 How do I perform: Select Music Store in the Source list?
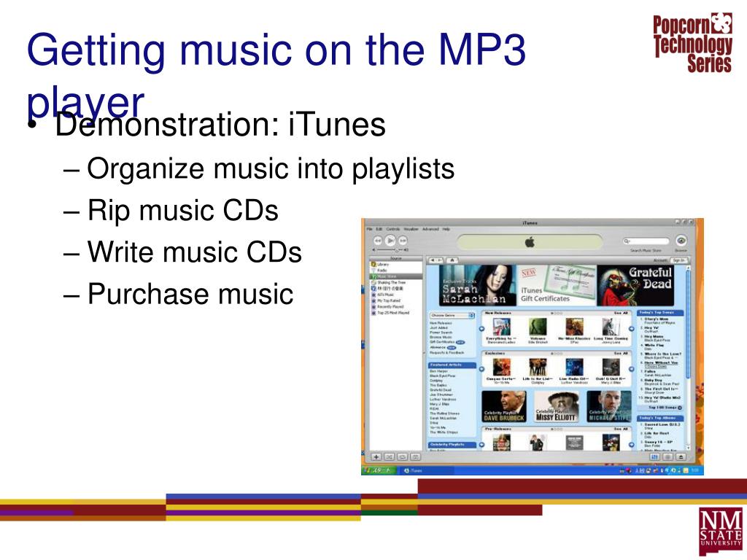pyautogui.click(x=396, y=276)
